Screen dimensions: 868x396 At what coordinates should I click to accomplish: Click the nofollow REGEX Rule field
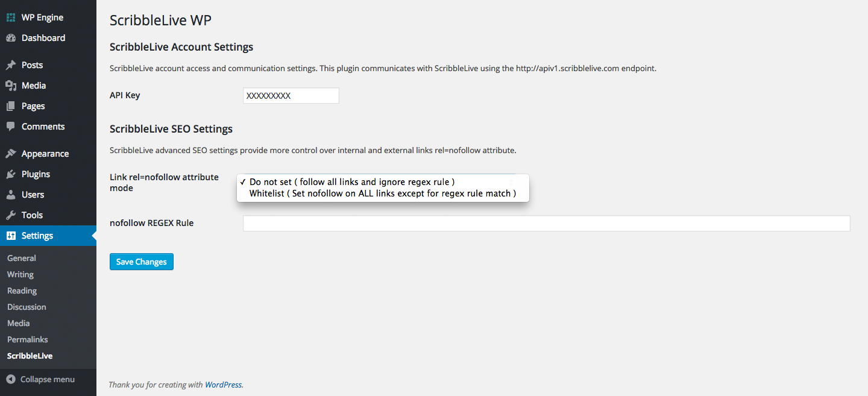(546, 224)
